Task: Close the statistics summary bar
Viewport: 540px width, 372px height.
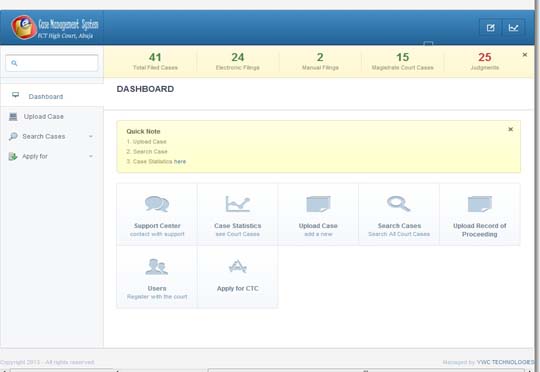Action: [x=525, y=54]
